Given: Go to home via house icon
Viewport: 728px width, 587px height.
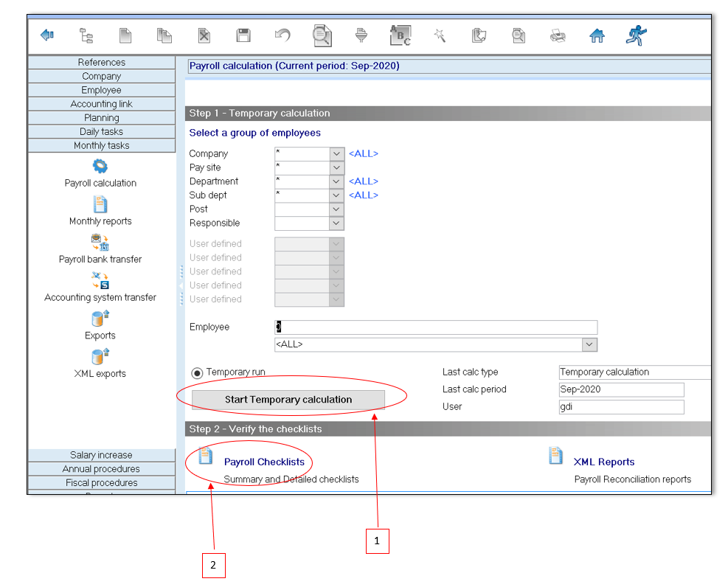Looking at the screenshot, I should pyautogui.click(x=597, y=35).
